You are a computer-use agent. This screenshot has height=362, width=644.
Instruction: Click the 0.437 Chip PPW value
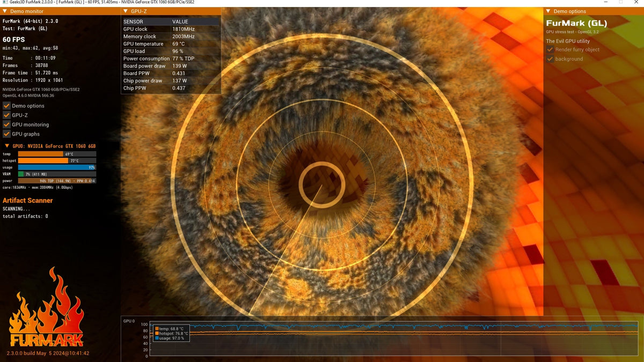179,88
